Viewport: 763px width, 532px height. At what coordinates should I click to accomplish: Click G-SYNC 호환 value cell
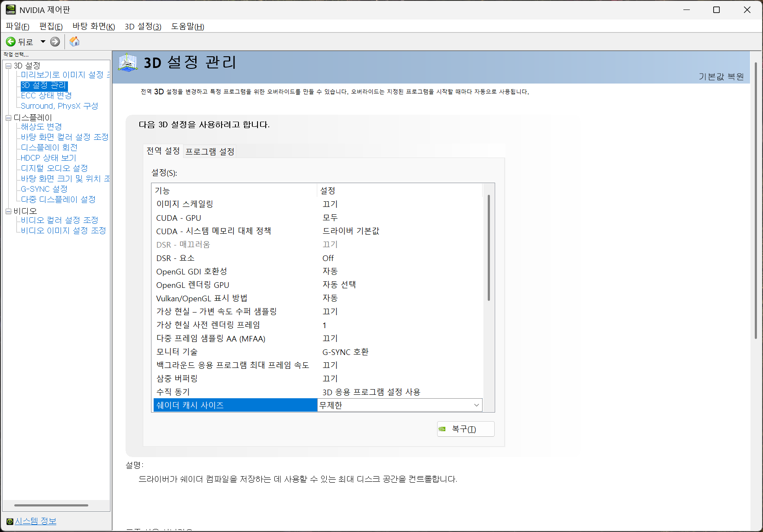point(345,352)
